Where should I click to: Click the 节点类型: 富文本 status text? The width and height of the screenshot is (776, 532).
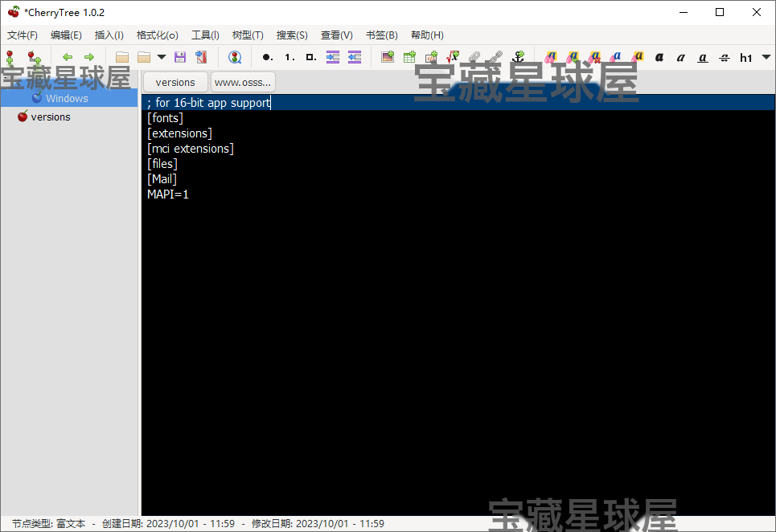(x=48, y=524)
